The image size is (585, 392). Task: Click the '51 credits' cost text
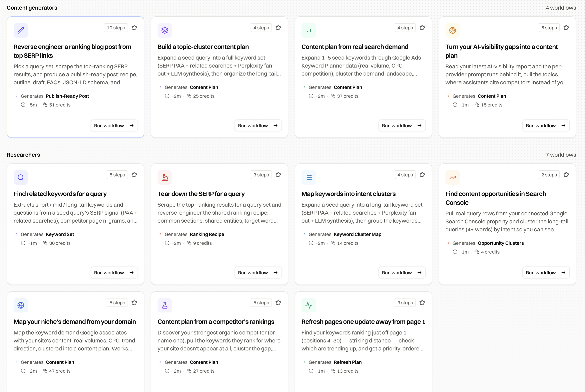pyautogui.click(x=60, y=105)
